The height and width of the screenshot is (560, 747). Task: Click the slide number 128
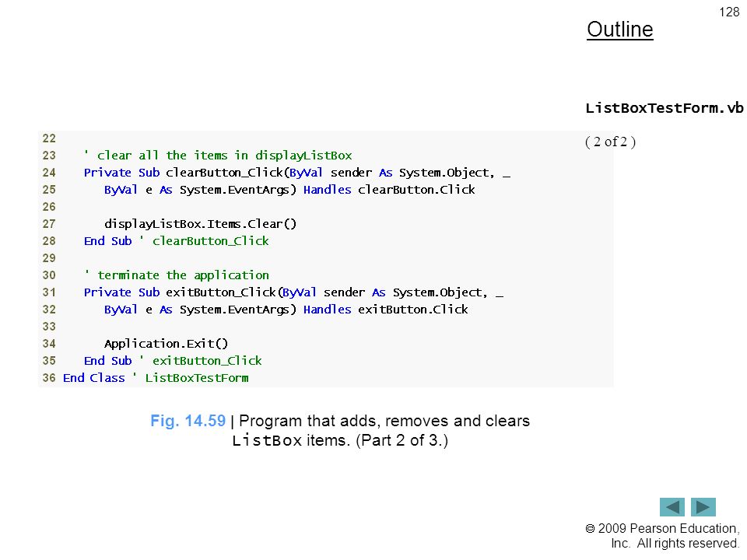(729, 12)
